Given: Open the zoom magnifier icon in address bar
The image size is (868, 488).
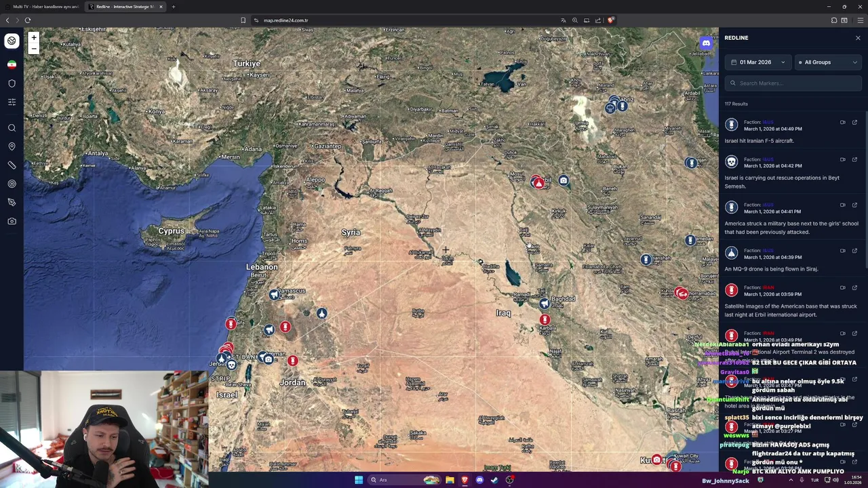Looking at the screenshot, I should coord(575,20).
